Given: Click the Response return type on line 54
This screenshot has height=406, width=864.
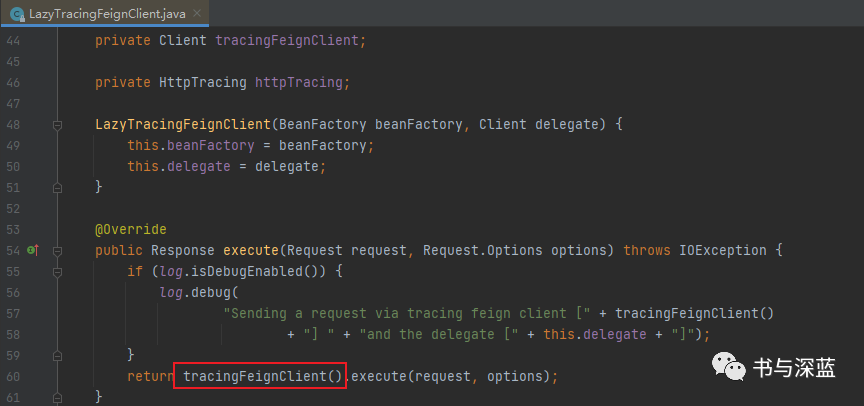Looking at the screenshot, I should coord(182,251).
